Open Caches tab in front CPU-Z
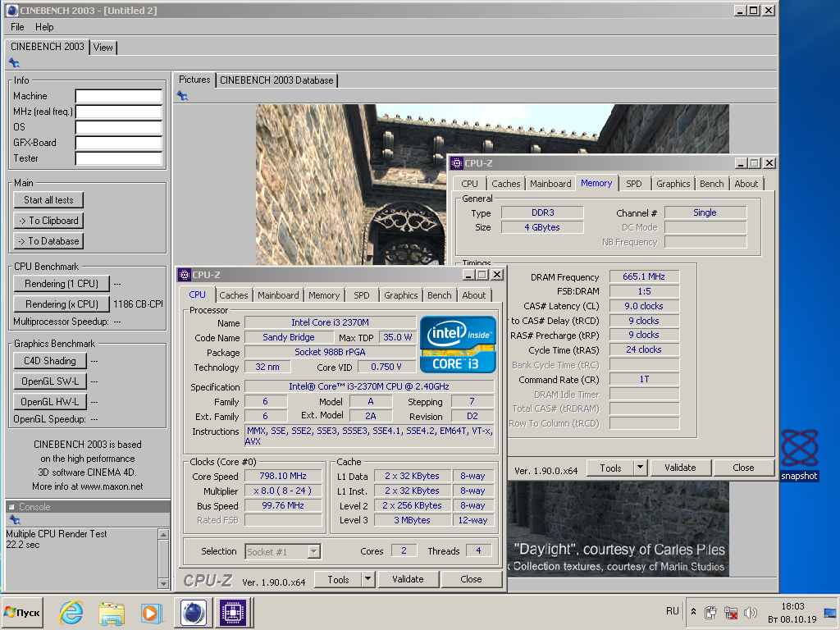 tap(234, 295)
